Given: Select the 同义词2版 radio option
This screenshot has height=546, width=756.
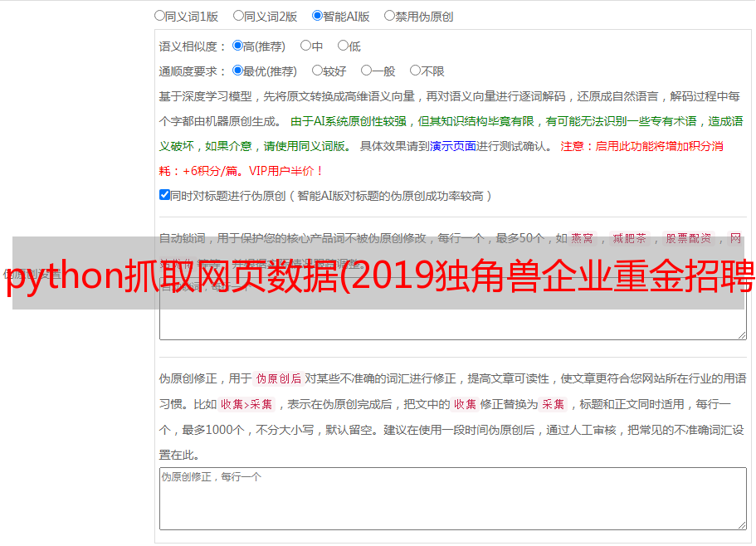Looking at the screenshot, I should (x=238, y=16).
